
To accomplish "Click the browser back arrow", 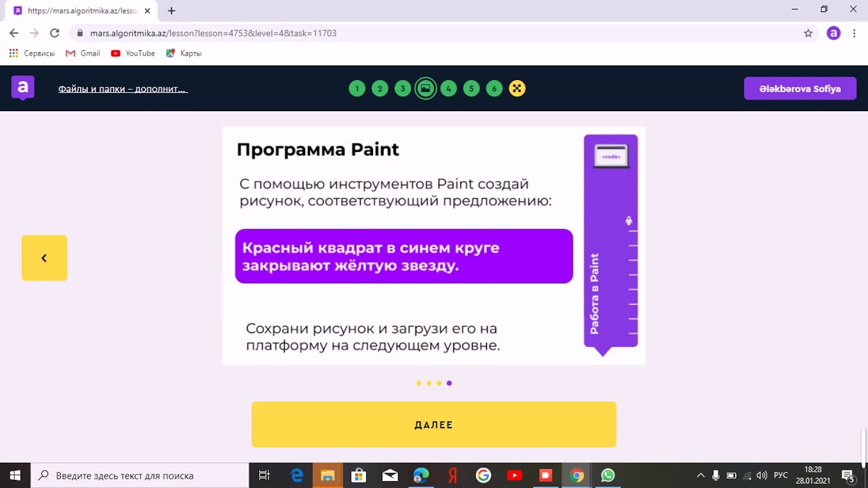I will (14, 33).
